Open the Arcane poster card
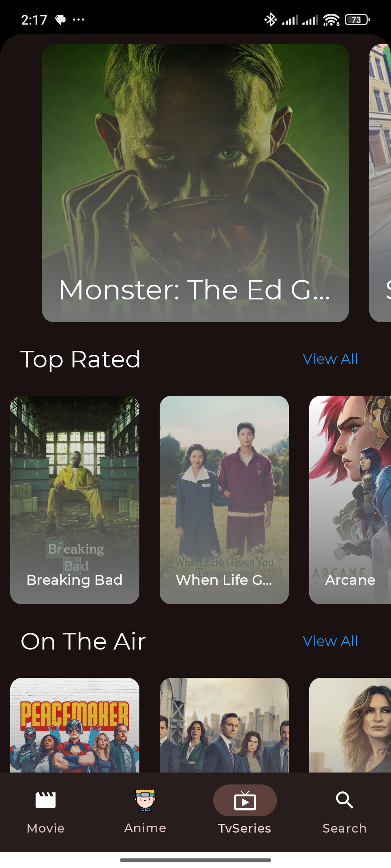Viewport: 391px width, 868px height. click(350, 500)
